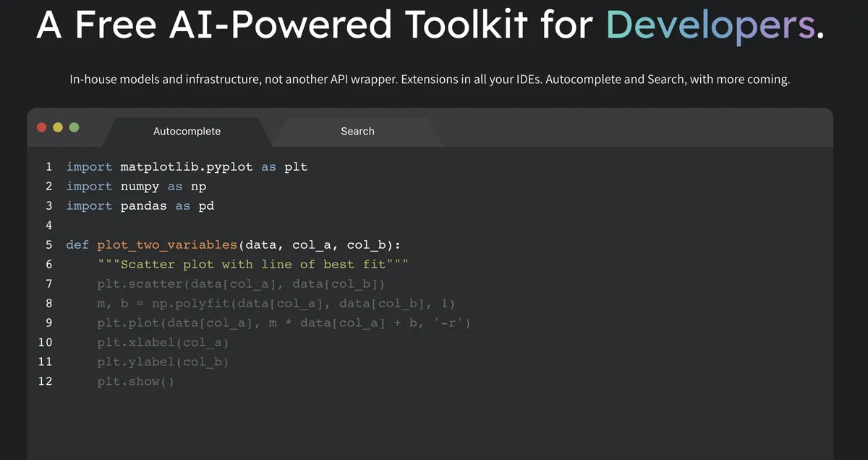Open the Search tab
Screen dimensions: 868x460
click(357, 132)
